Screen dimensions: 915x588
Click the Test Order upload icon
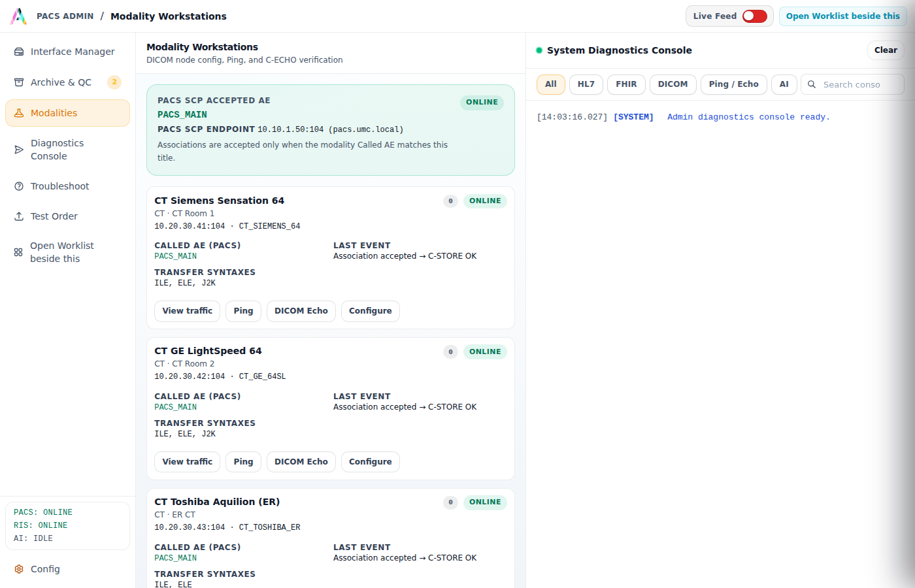point(19,216)
